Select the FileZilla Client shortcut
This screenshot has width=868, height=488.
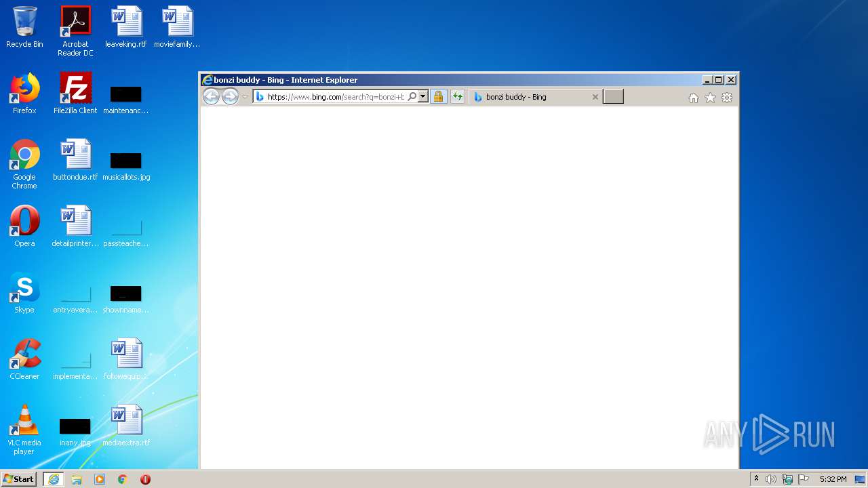coord(75,94)
